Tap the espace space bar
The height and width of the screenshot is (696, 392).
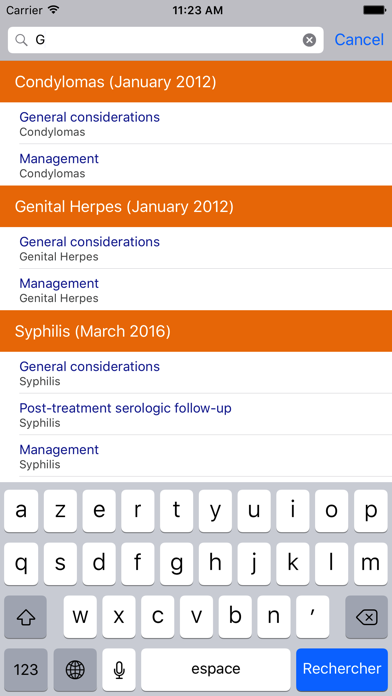click(x=216, y=669)
